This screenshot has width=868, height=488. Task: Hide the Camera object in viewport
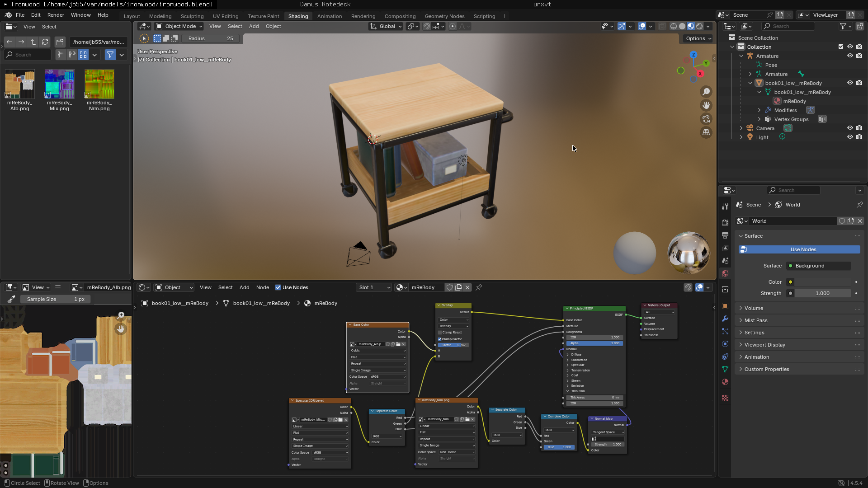(850, 128)
